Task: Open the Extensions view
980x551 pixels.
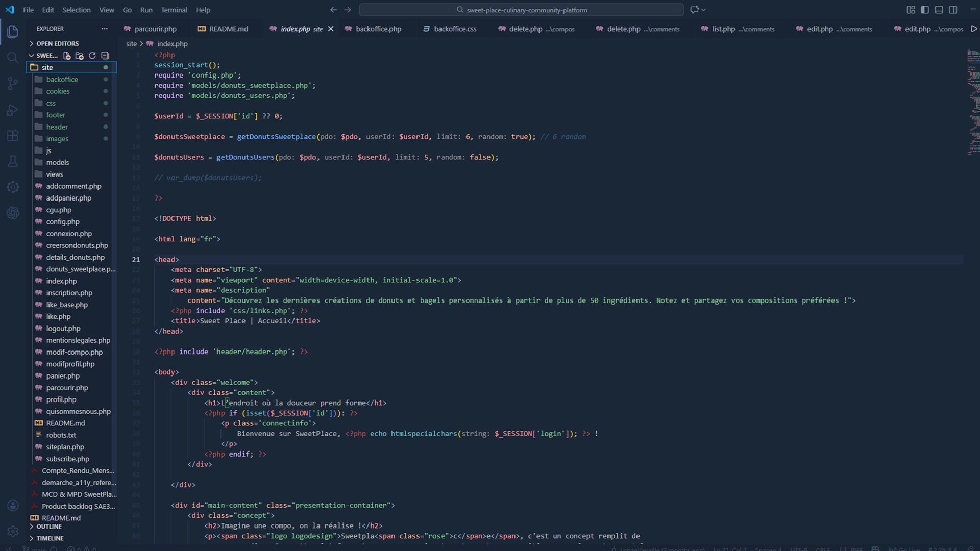Action: coord(13,136)
